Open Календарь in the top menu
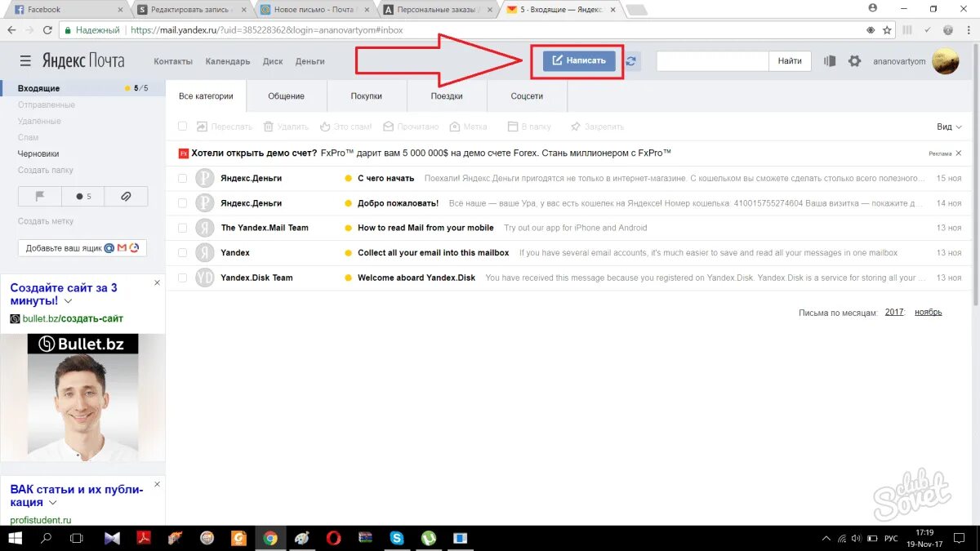980x551 pixels. [228, 61]
